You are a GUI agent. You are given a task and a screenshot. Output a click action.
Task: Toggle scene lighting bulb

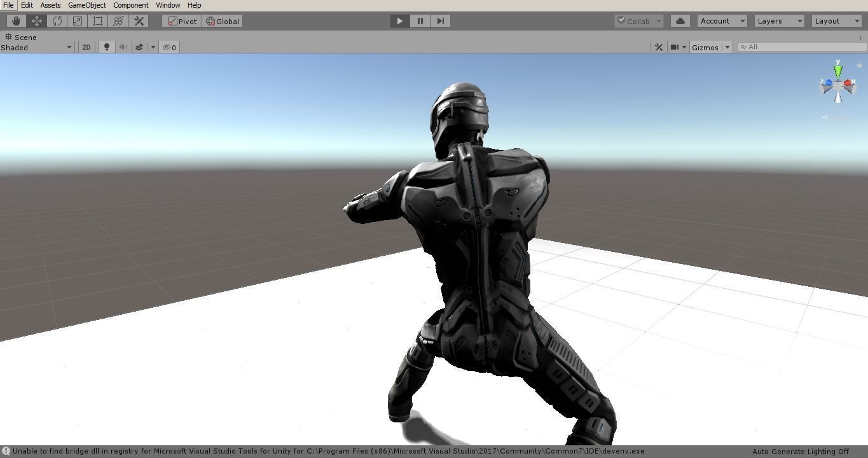click(107, 47)
